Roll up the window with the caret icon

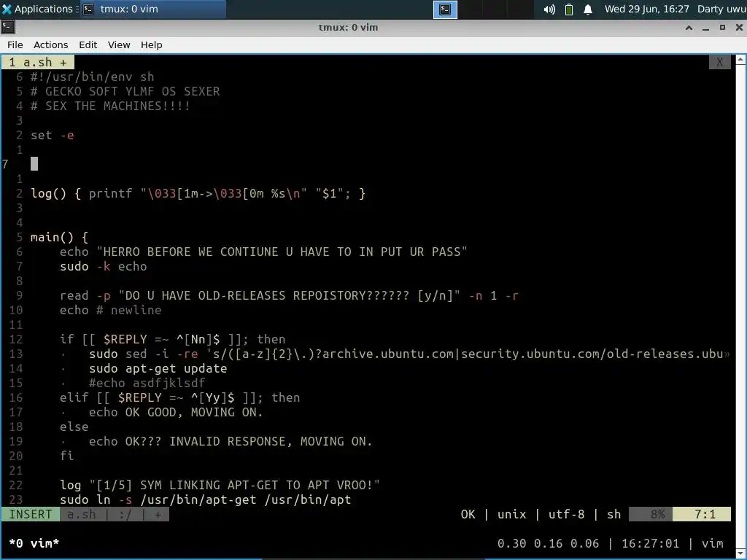[x=689, y=28]
